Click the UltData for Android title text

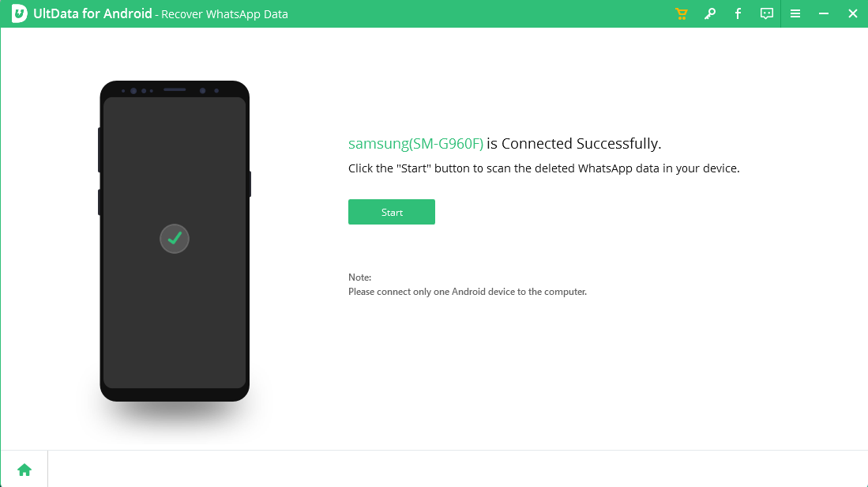click(x=92, y=13)
